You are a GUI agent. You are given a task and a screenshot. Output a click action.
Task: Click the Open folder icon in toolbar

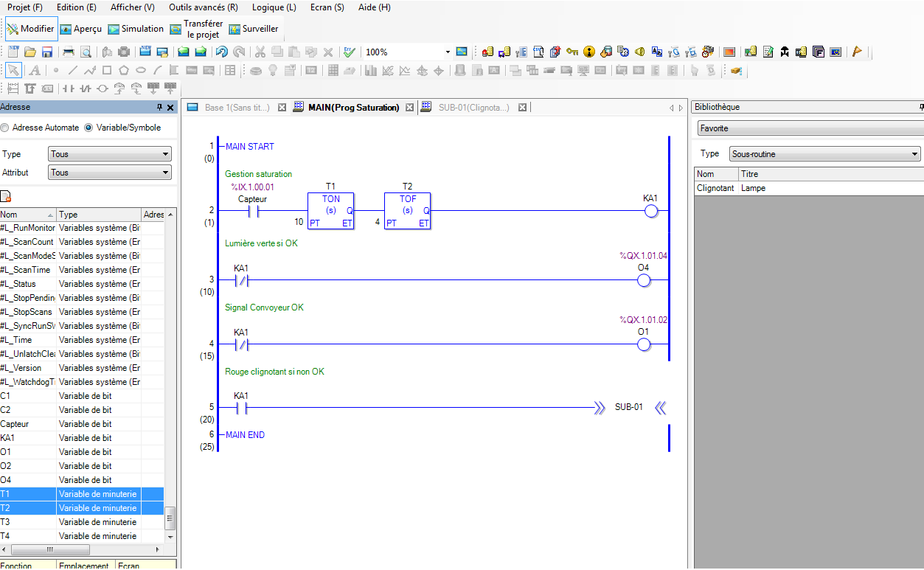(x=30, y=52)
